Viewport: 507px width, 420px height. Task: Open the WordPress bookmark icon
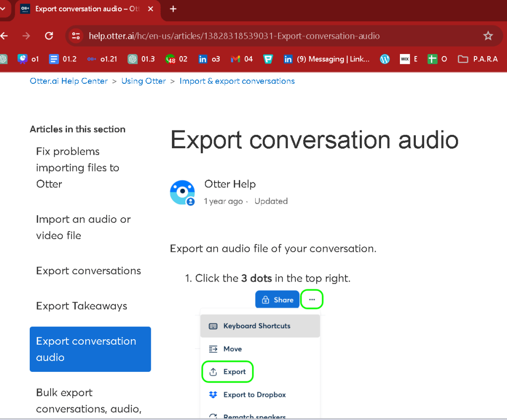pos(385,59)
